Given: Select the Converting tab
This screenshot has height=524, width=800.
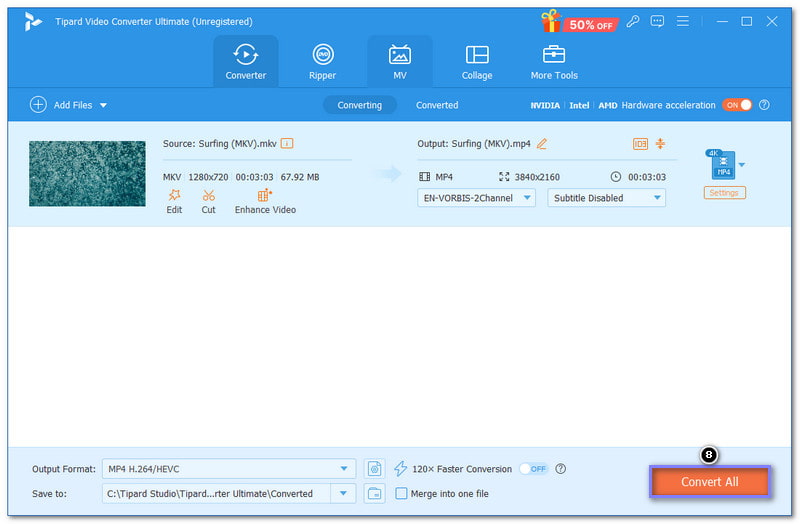Looking at the screenshot, I should click(359, 105).
